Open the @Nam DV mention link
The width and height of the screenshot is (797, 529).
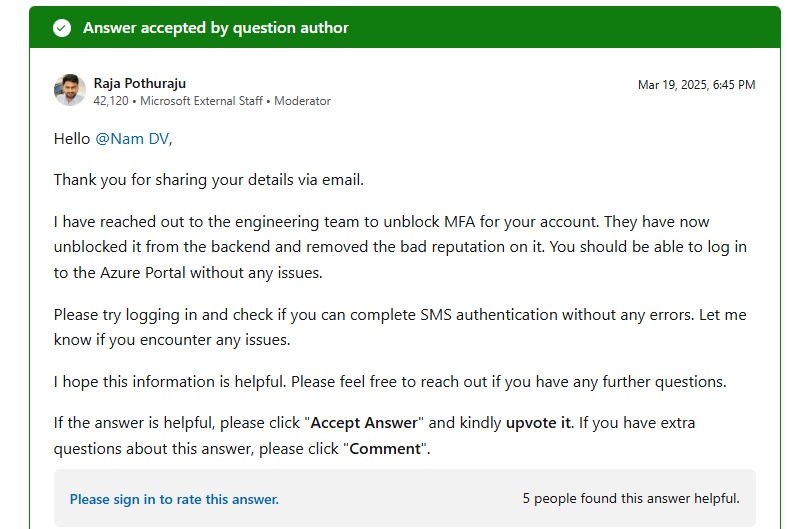[x=132, y=139]
